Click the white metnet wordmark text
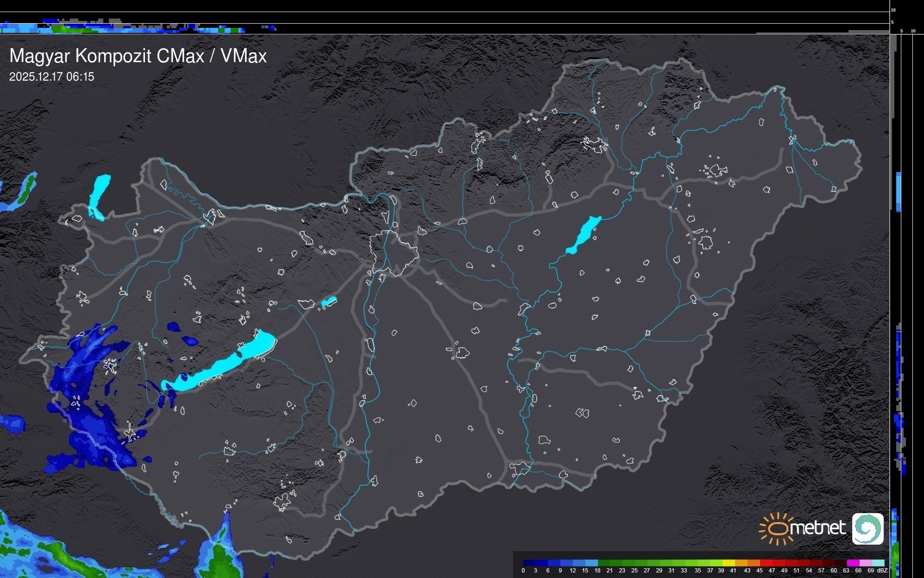Viewport: 924px width, 578px height. [817, 528]
